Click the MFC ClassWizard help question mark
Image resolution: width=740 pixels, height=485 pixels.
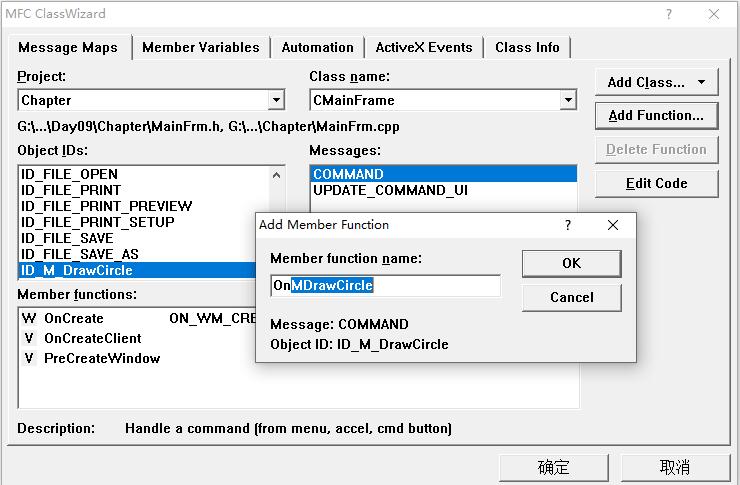pyautogui.click(x=669, y=14)
